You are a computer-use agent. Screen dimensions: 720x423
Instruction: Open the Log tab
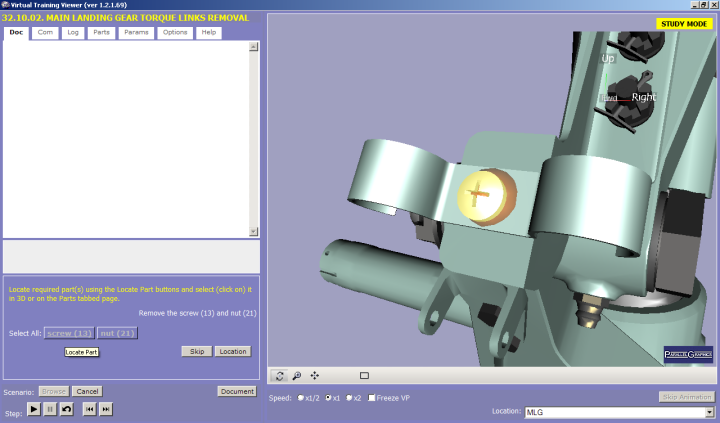(x=73, y=33)
